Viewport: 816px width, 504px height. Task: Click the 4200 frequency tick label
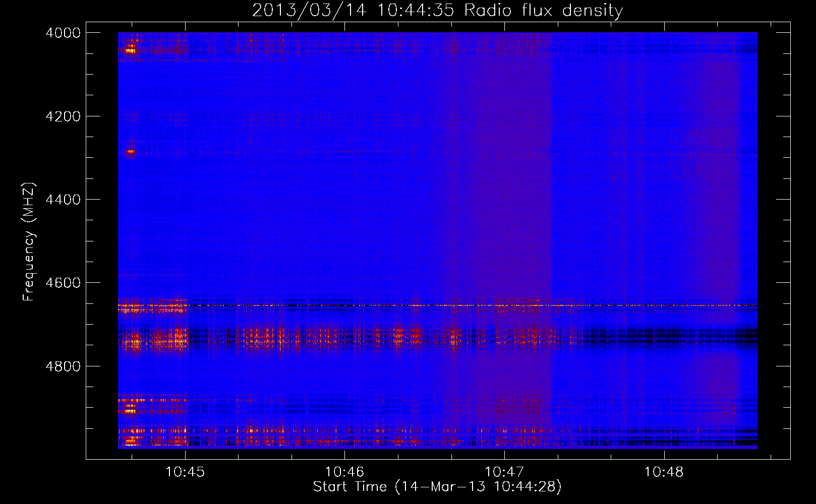63,116
